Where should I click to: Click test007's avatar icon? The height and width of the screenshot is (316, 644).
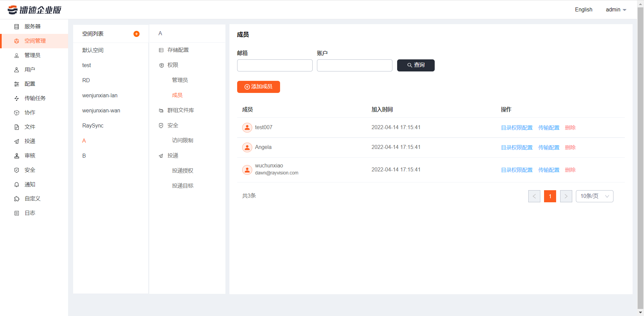pos(247,127)
